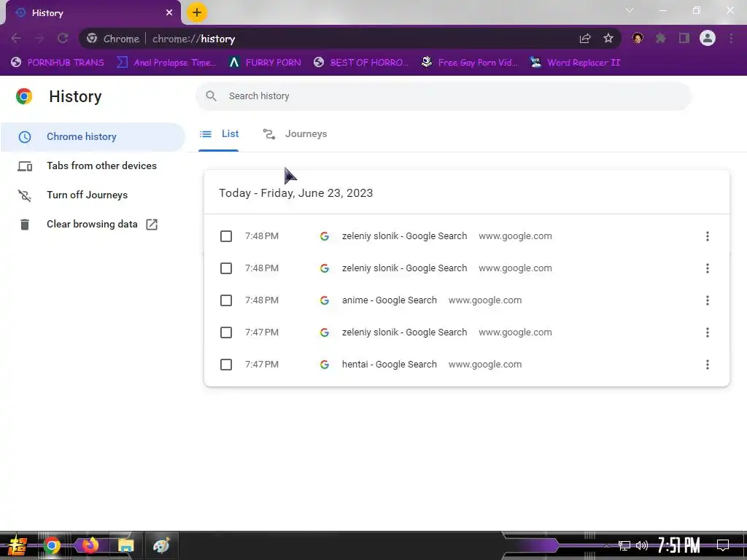Image resolution: width=747 pixels, height=560 pixels.
Task: Switch to the Journeys tab
Action: (295, 134)
